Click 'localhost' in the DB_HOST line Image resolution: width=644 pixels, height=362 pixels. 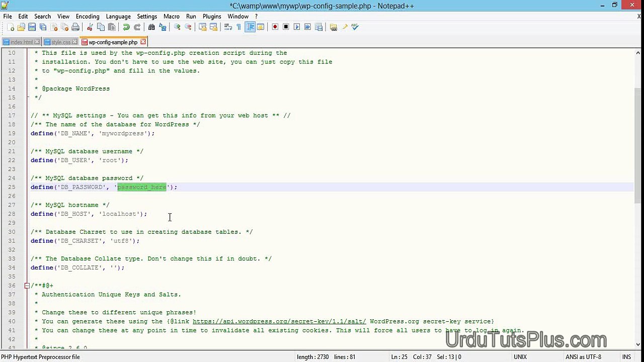(119, 214)
